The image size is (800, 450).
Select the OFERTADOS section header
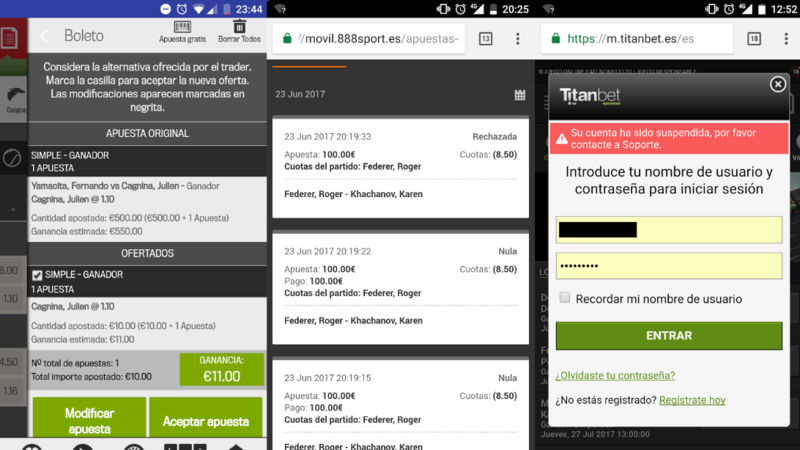[x=147, y=254]
